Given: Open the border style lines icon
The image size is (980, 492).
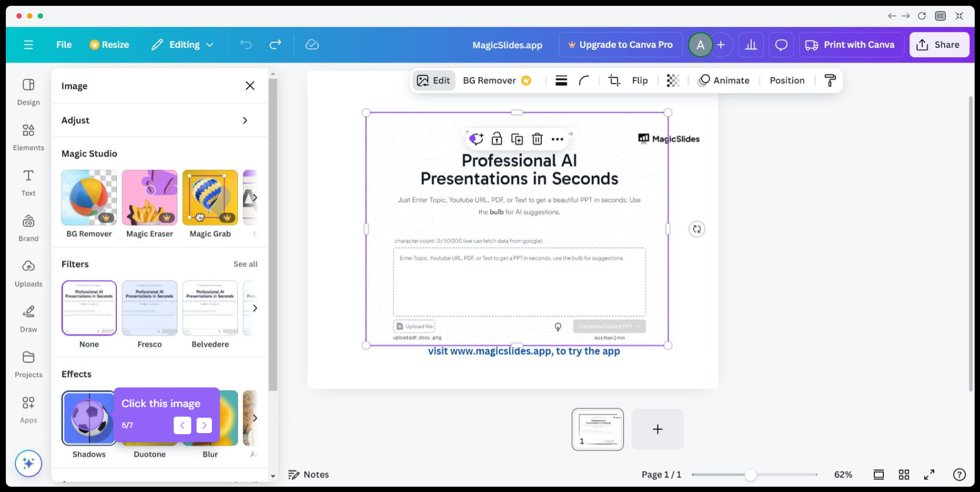Looking at the screenshot, I should click(561, 81).
